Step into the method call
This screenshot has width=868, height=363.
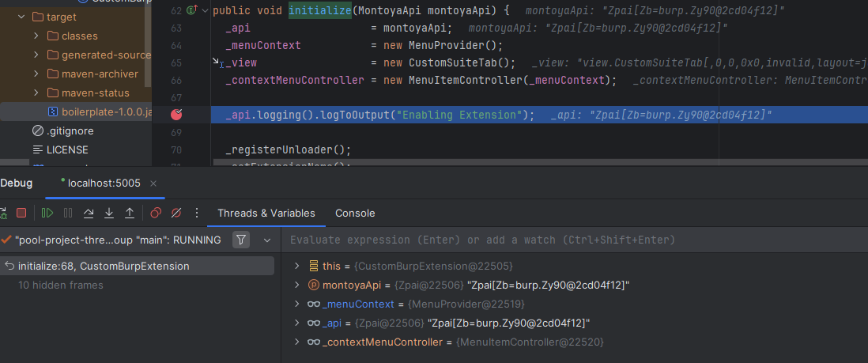point(109,213)
